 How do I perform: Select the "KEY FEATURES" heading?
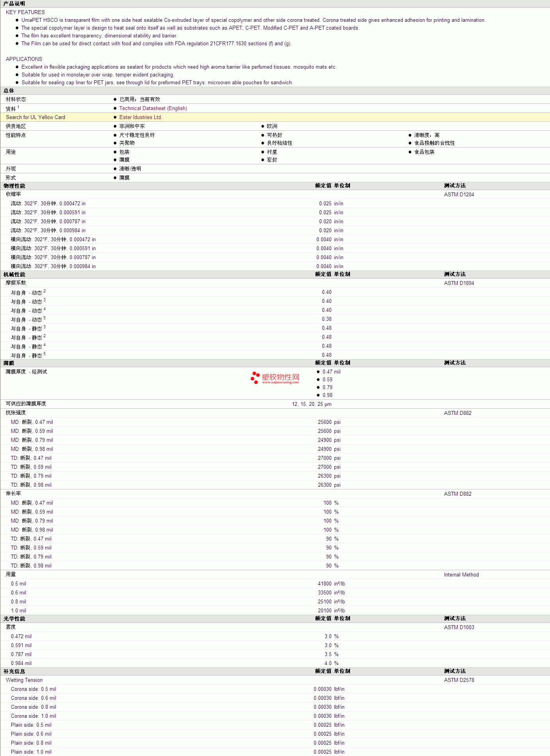pyautogui.click(x=25, y=12)
